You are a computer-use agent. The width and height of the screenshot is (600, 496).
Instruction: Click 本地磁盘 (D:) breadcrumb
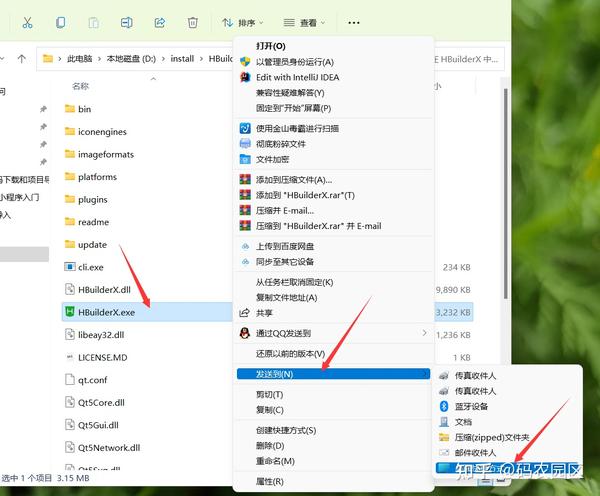click(x=131, y=59)
